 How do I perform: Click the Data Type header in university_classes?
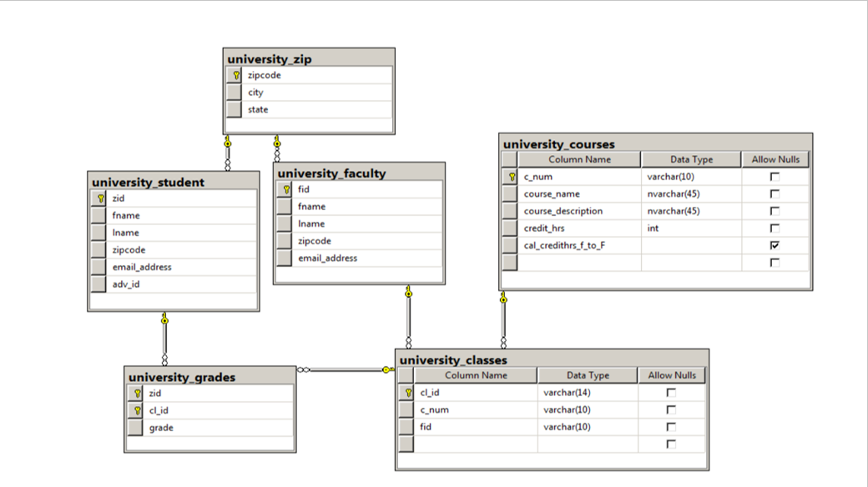click(587, 375)
